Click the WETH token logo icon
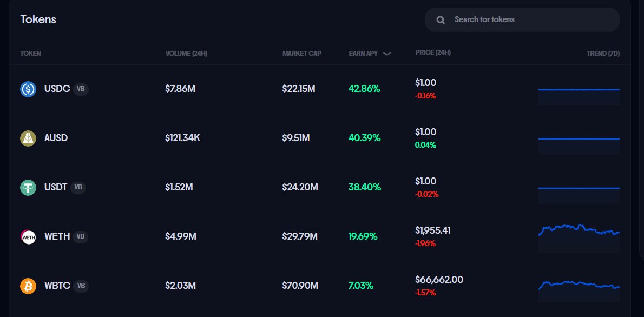The image size is (644, 317). click(x=28, y=237)
